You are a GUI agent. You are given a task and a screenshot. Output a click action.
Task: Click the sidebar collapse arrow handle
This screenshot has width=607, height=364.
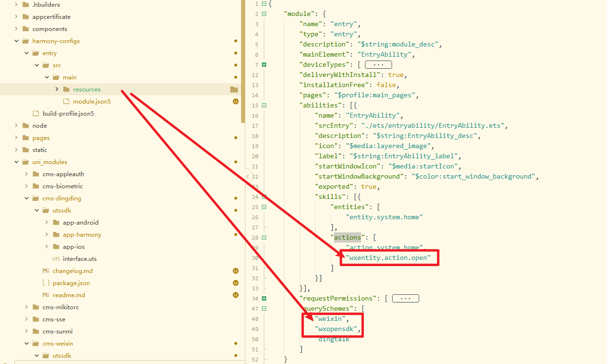click(248, 177)
